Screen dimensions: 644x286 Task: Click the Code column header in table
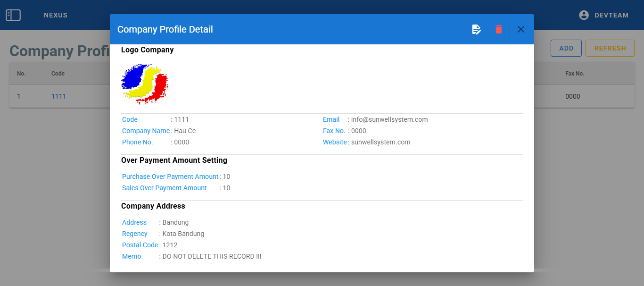coord(58,74)
